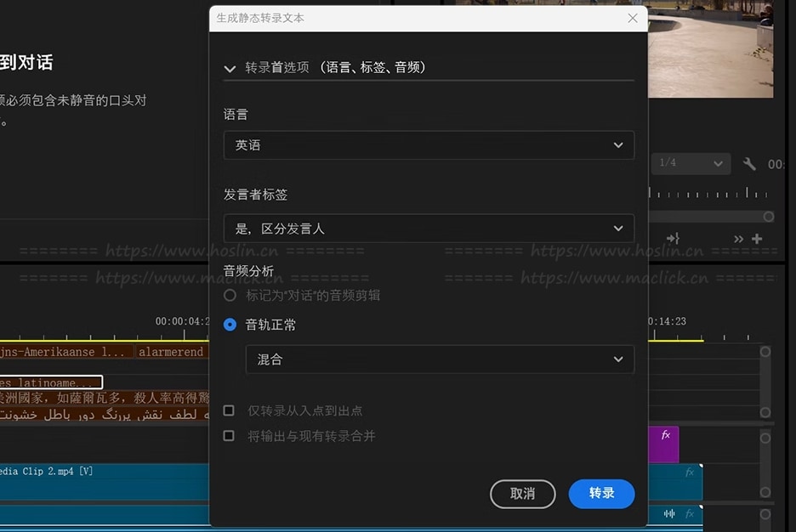This screenshot has width=796, height=532.
Task: Select the highlighted es latinoame caption clip
Action: (51, 382)
